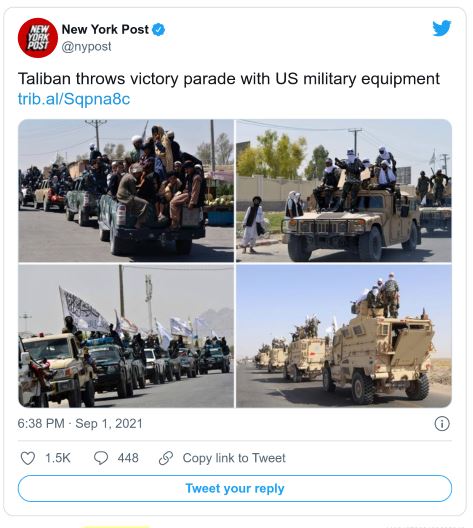This screenshot has height=528, width=473.
Task: Open photo of tan Humvee with fighters
Action: (344, 191)
